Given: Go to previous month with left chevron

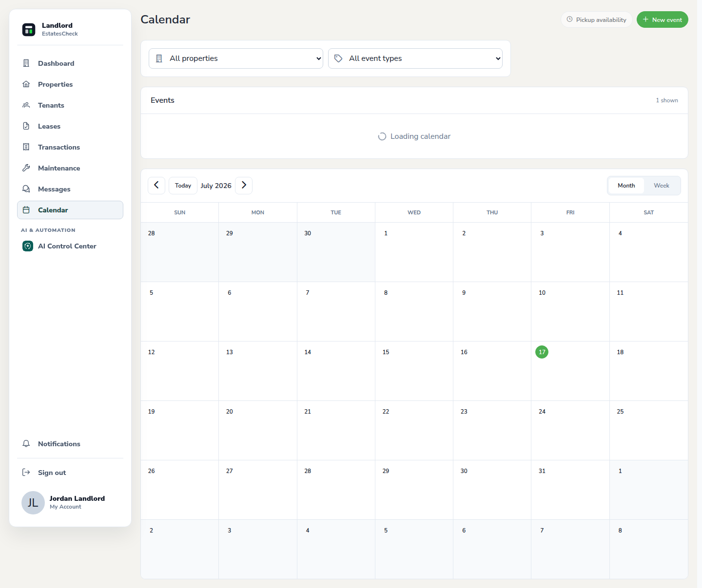Looking at the screenshot, I should click(x=156, y=186).
